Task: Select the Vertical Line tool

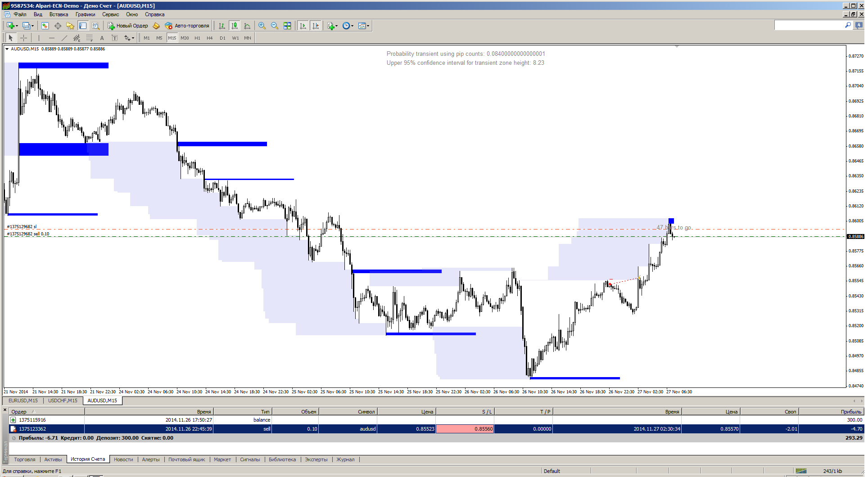Action: click(x=39, y=38)
